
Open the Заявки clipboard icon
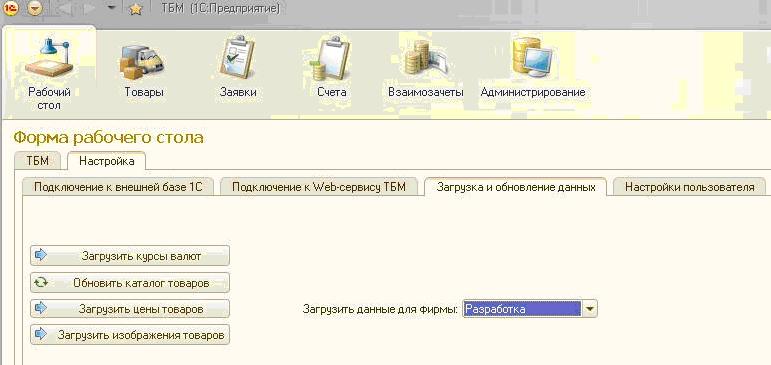coord(237,57)
